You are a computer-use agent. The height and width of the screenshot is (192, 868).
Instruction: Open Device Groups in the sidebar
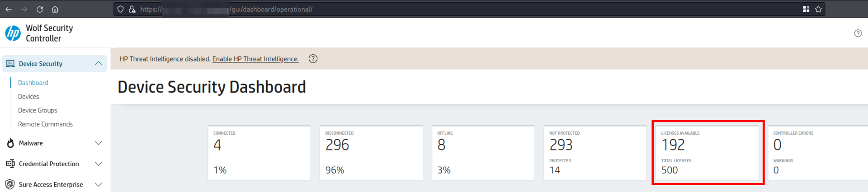38,110
